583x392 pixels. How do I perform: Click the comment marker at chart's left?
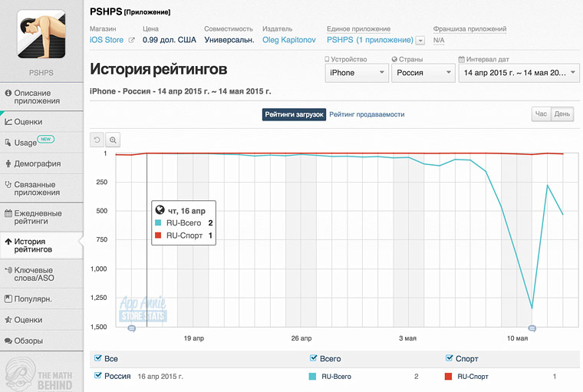pyautogui.click(x=131, y=328)
